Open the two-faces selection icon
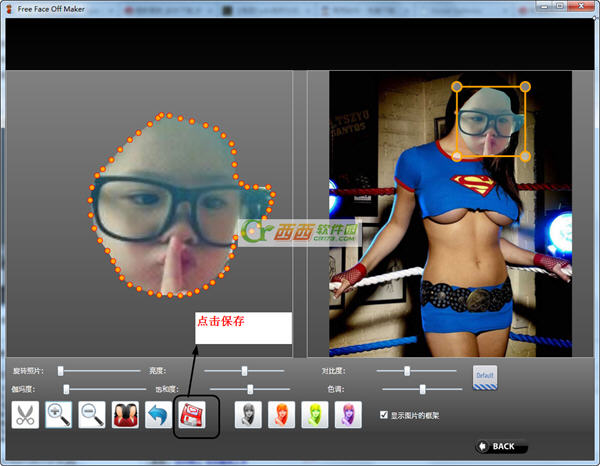 125,415
